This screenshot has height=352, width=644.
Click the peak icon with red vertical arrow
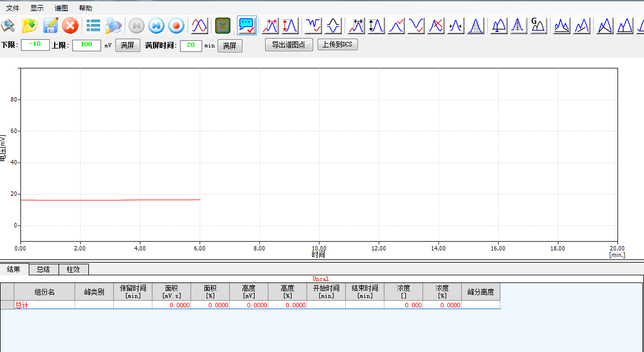(x=290, y=26)
